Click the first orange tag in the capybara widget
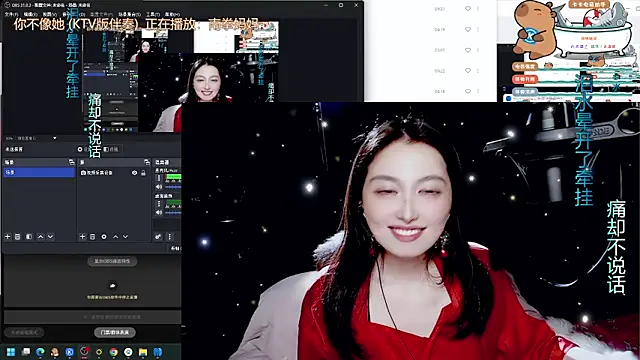The height and width of the screenshot is (360, 640). point(525,66)
